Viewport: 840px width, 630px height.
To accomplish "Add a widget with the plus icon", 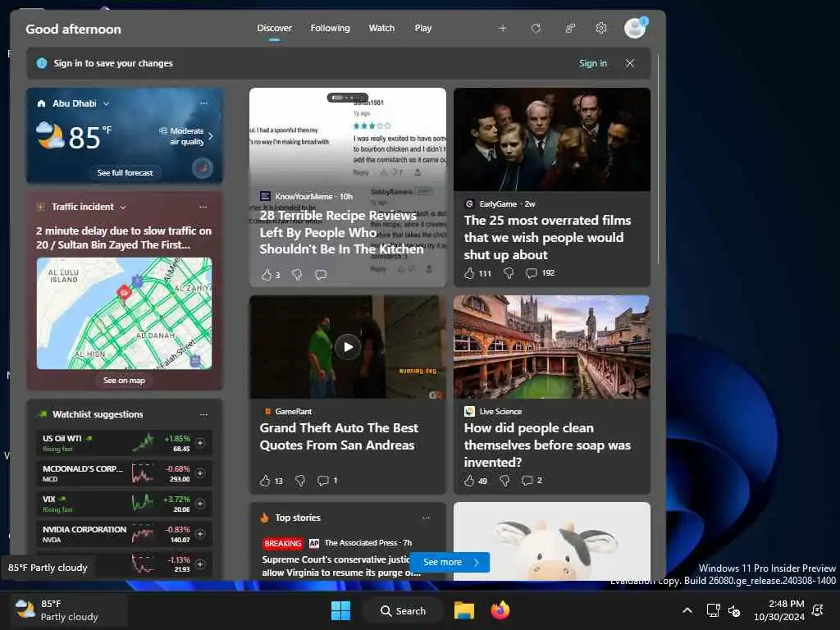I will click(503, 29).
